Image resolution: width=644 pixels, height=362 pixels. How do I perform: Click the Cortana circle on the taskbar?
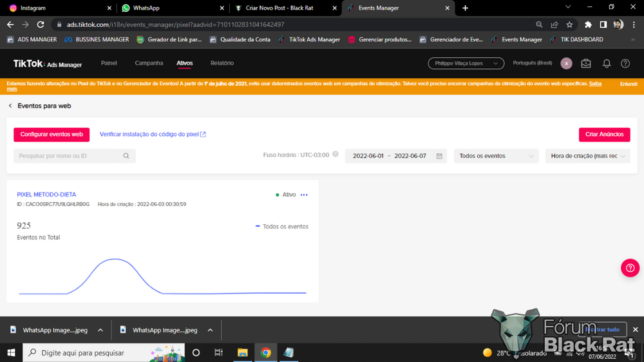[196, 352]
